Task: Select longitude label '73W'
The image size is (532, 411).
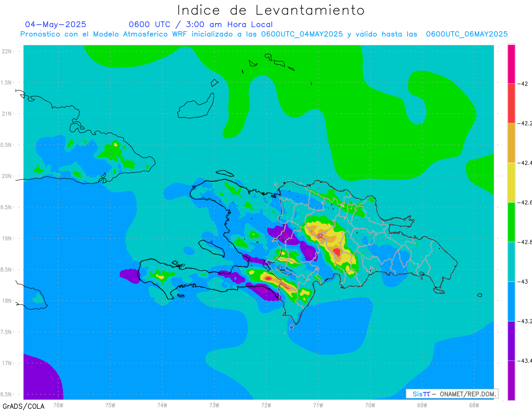Action: (x=214, y=405)
